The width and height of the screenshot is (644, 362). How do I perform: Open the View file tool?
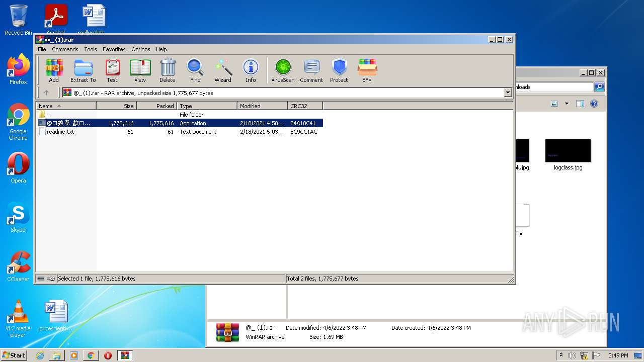click(x=140, y=70)
